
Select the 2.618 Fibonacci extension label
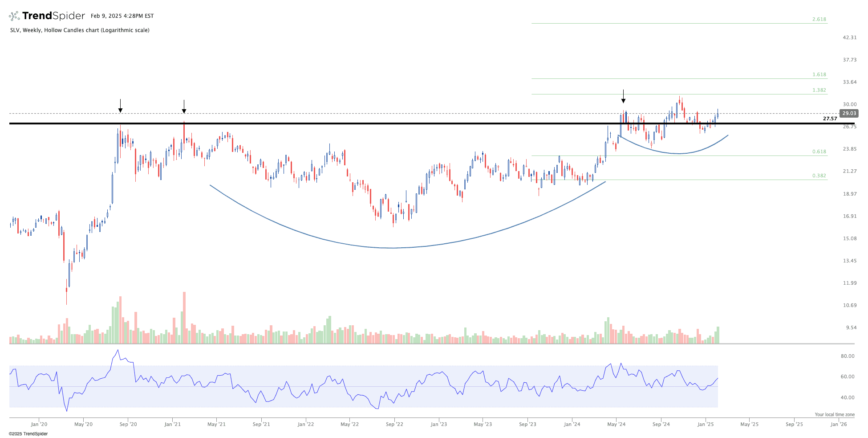click(819, 20)
